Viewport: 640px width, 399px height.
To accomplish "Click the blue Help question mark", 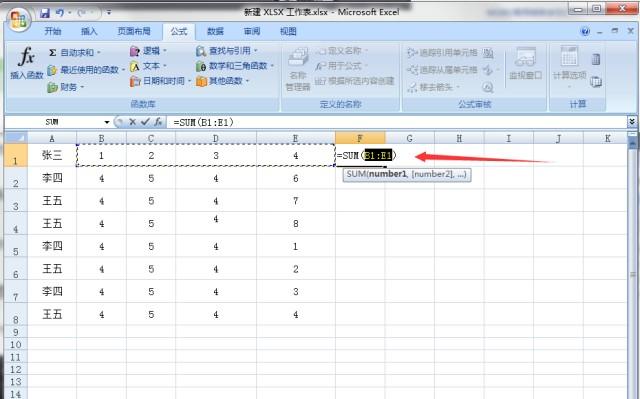I will click(x=585, y=31).
